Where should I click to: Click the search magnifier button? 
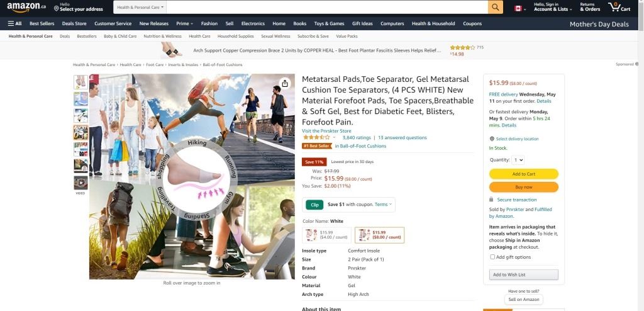(x=496, y=7)
